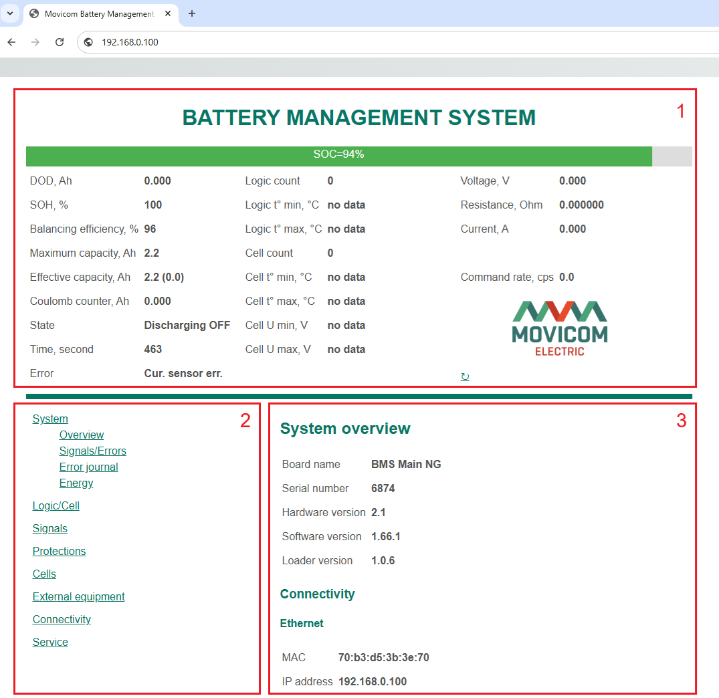Click the 'Connectivity' section heading in overview
Screen dimensions: 719x698
click(x=317, y=594)
